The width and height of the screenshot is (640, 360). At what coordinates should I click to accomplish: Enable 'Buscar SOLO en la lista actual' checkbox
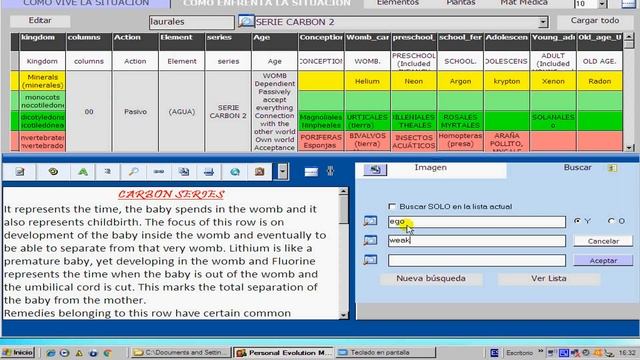(x=392, y=206)
